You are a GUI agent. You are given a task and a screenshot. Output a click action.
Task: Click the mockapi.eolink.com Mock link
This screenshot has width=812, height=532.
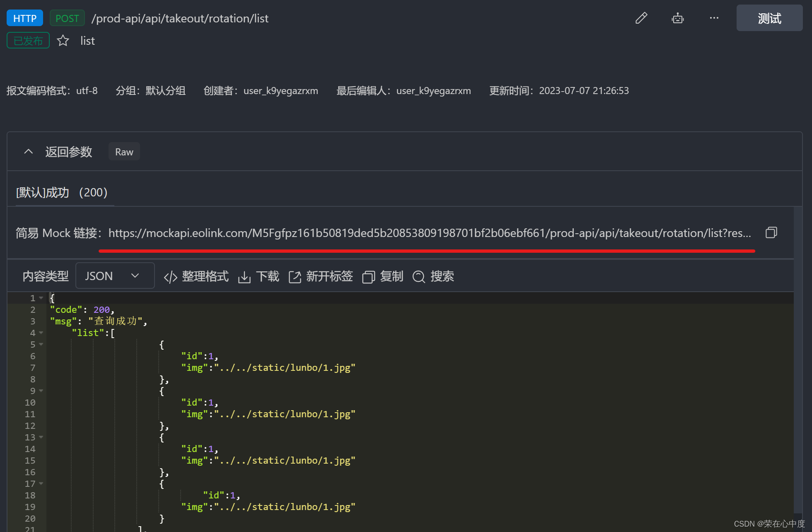429,233
